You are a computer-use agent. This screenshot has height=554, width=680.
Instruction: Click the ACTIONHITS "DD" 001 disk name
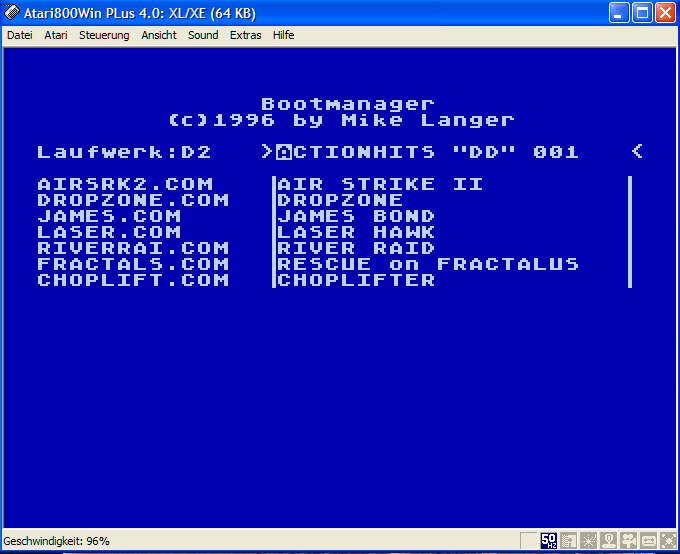(x=428, y=152)
